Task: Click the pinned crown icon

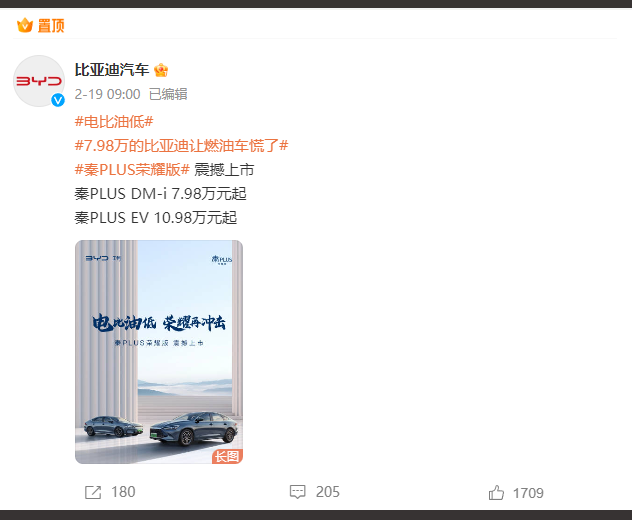Action: click(x=25, y=25)
